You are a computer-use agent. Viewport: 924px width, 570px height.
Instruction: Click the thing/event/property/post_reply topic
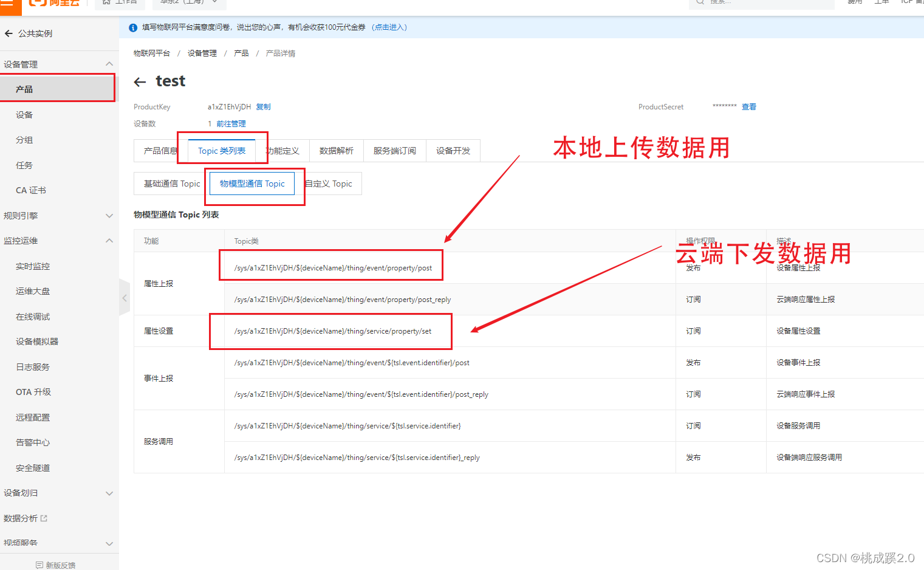[343, 300]
